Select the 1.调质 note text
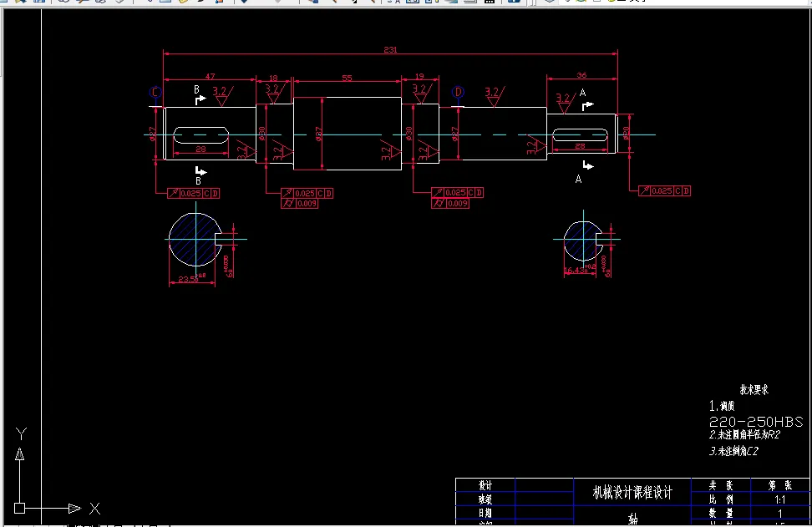The height and width of the screenshot is (527, 812). (722, 406)
